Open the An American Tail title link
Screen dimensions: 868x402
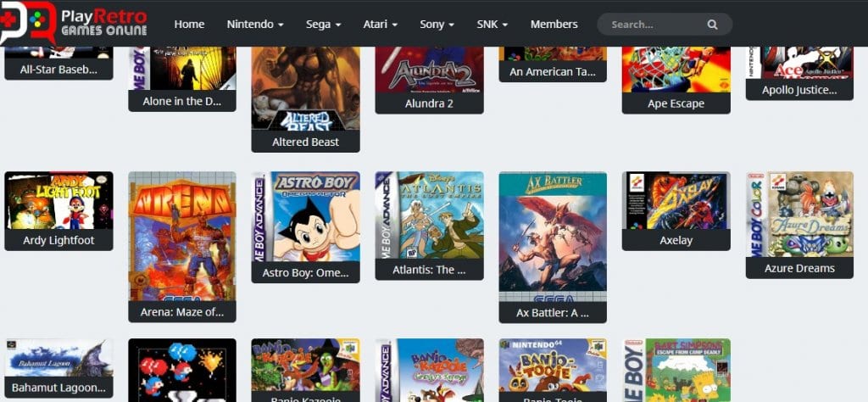tap(553, 71)
